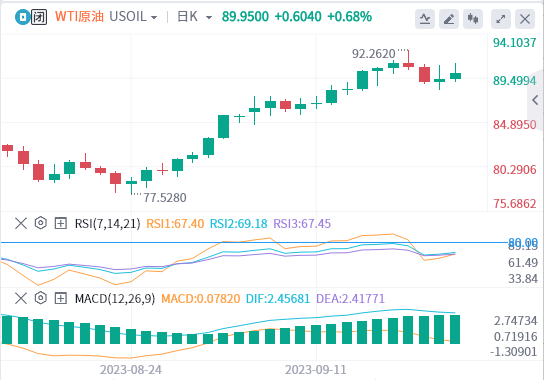Select the 2023-09-11 date marker

(316, 370)
